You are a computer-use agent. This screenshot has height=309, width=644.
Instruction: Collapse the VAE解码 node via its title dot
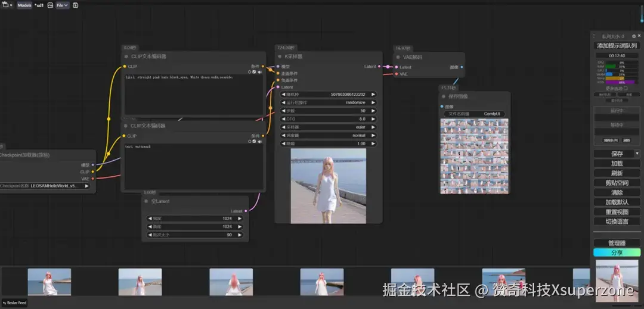pos(398,57)
